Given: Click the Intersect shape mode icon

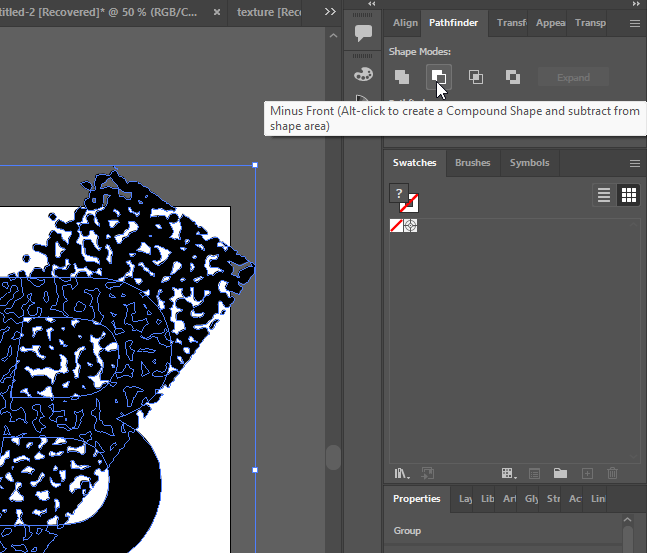Looking at the screenshot, I should tap(476, 77).
